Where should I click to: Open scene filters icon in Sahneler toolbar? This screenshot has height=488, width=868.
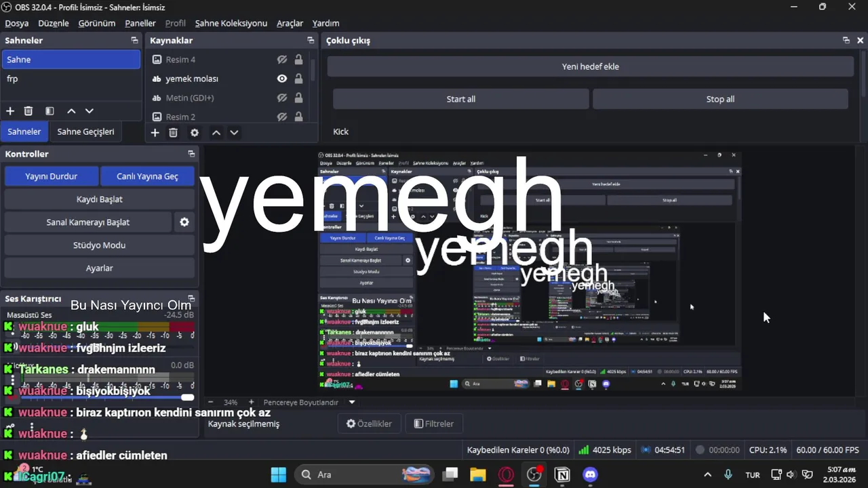50,111
